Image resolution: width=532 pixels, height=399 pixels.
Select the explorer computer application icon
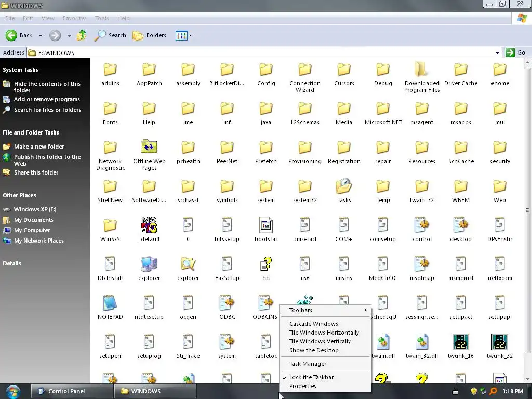point(149,264)
